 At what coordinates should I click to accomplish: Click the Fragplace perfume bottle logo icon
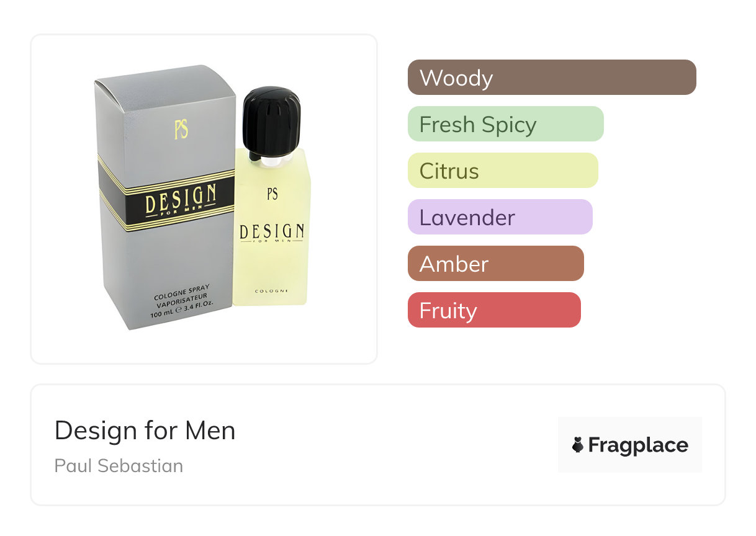click(578, 445)
